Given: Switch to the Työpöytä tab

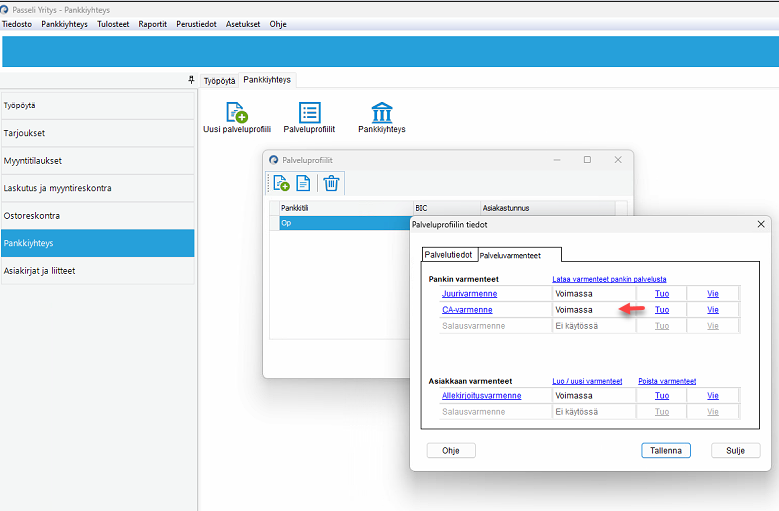Looking at the screenshot, I should pyautogui.click(x=219, y=80).
